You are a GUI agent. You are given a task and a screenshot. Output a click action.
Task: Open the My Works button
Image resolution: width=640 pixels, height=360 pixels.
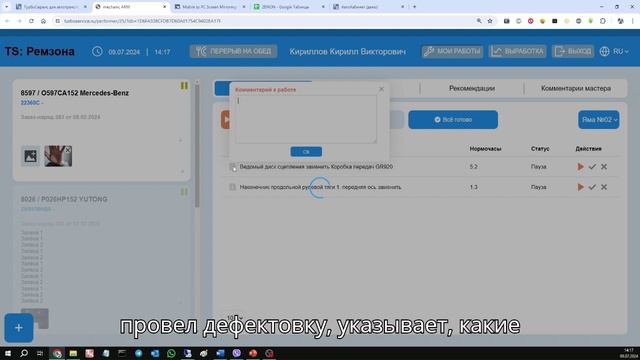click(452, 51)
